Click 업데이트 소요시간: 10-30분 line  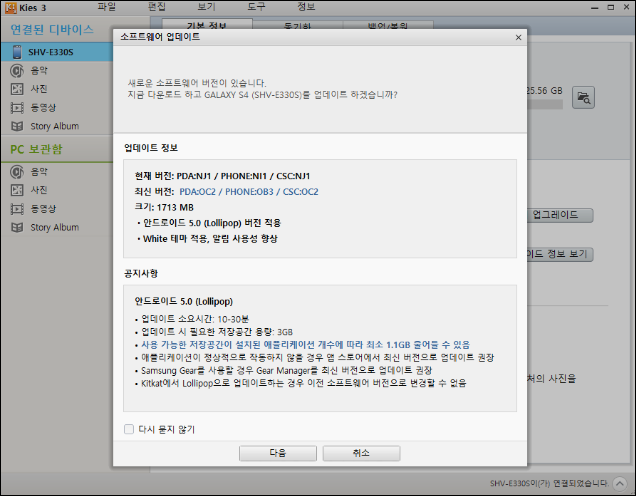click(192, 319)
